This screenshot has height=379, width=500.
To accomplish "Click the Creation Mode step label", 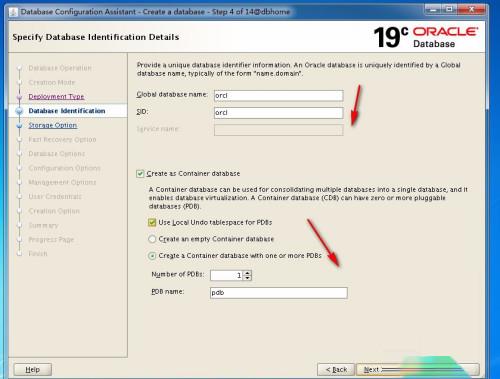I will coord(52,82).
